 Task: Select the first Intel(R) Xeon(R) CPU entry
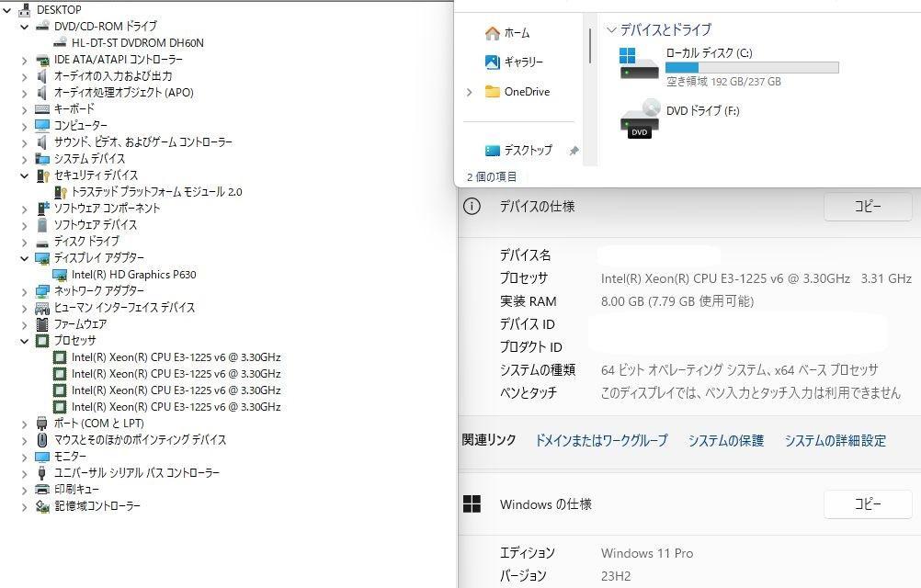tap(176, 356)
